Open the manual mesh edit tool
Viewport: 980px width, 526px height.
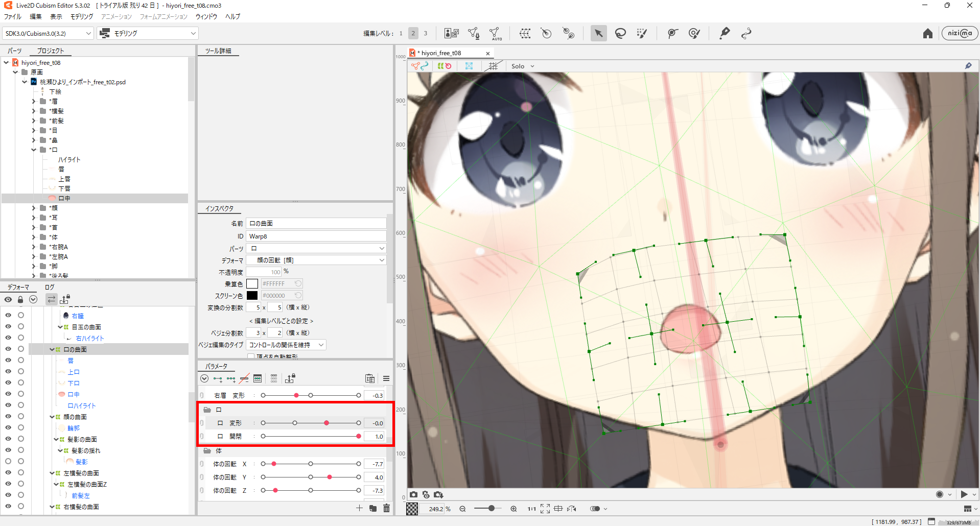(x=473, y=33)
